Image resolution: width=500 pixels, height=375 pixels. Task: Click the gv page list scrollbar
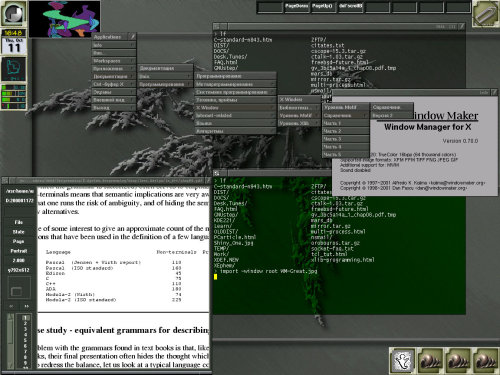(x=10, y=341)
